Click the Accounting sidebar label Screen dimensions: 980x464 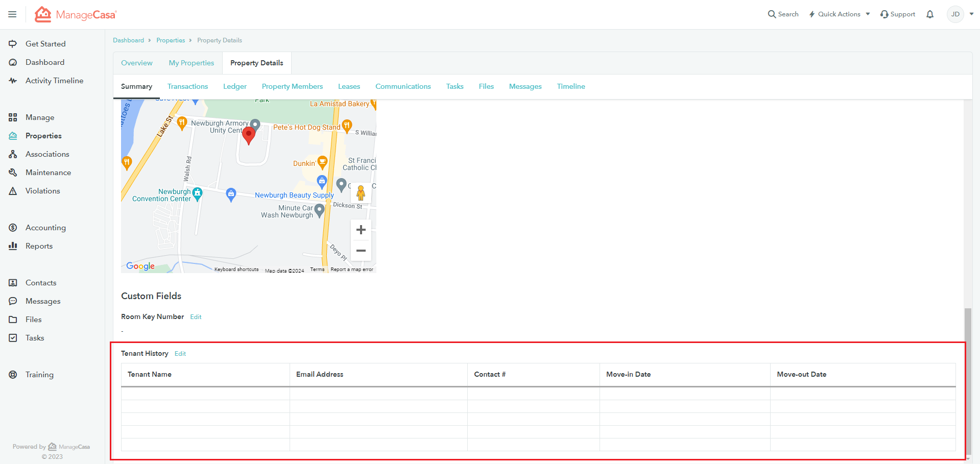coord(45,228)
